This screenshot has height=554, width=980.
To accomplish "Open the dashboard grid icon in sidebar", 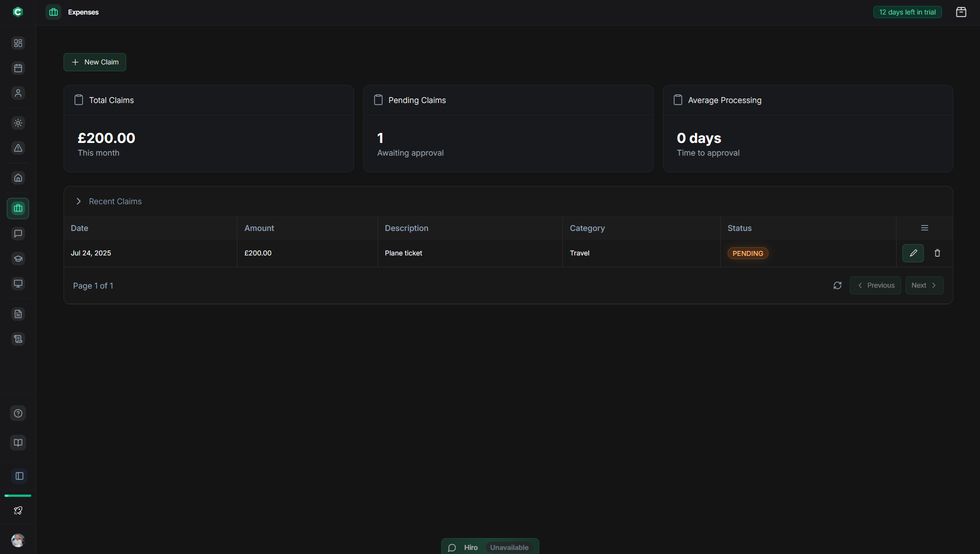I will 18,43.
